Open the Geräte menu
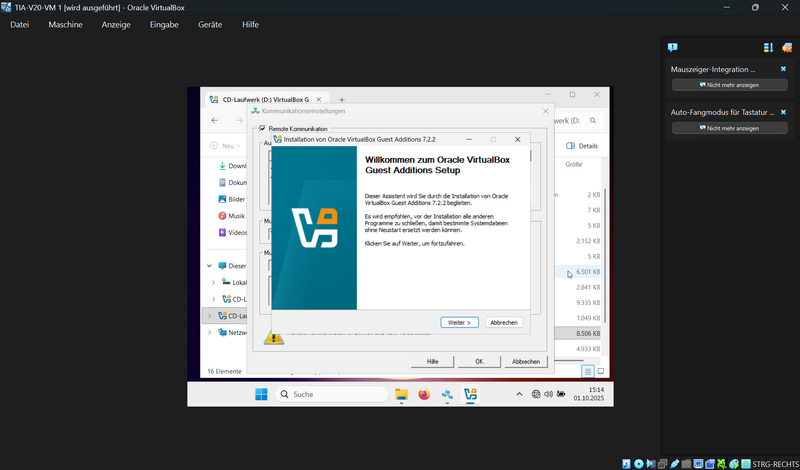 click(210, 24)
